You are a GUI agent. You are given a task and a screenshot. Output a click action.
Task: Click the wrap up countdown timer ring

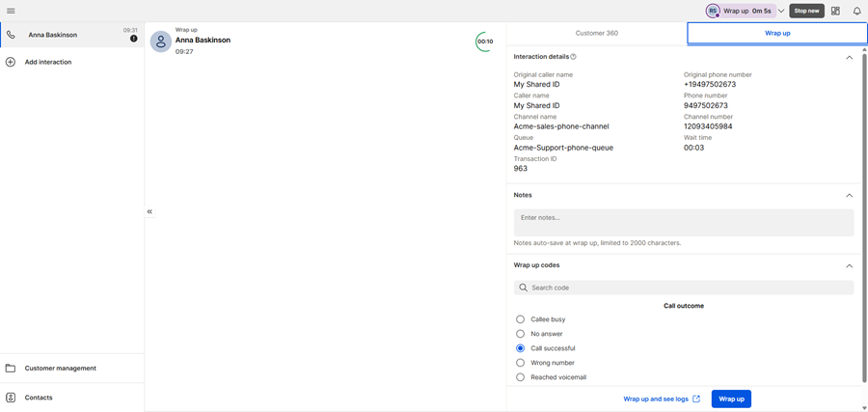tap(484, 41)
